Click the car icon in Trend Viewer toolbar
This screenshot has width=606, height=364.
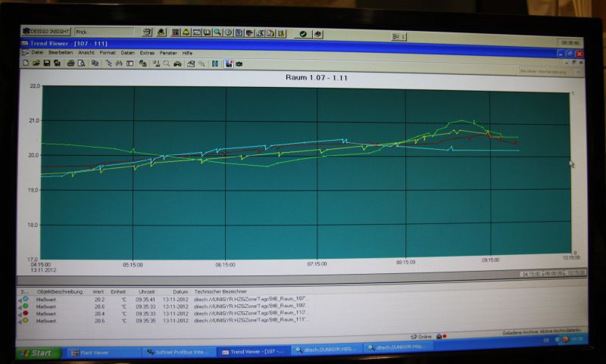pyautogui.click(x=177, y=64)
